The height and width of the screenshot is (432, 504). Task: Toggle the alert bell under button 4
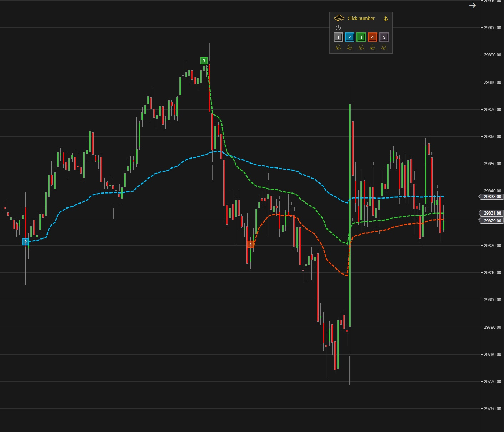373,47
